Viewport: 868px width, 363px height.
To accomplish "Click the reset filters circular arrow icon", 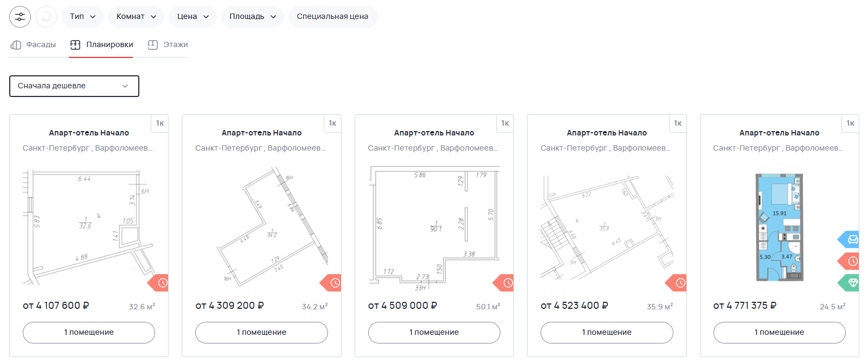I will (x=46, y=17).
